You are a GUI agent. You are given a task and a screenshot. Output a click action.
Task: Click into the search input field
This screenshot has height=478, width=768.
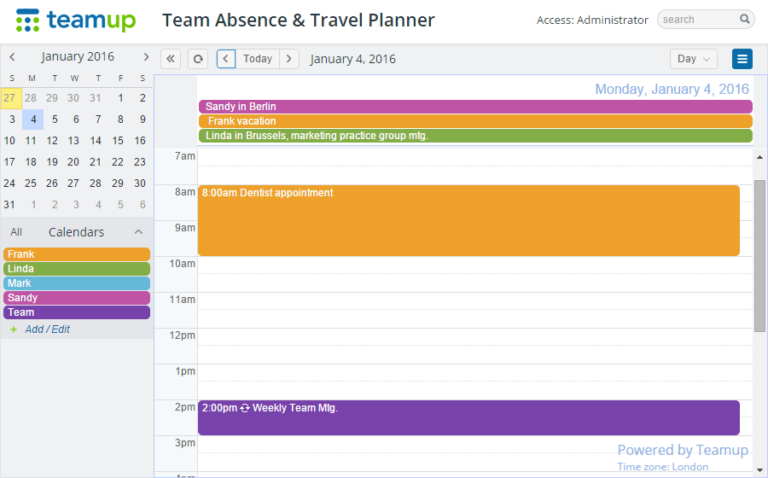click(698, 19)
